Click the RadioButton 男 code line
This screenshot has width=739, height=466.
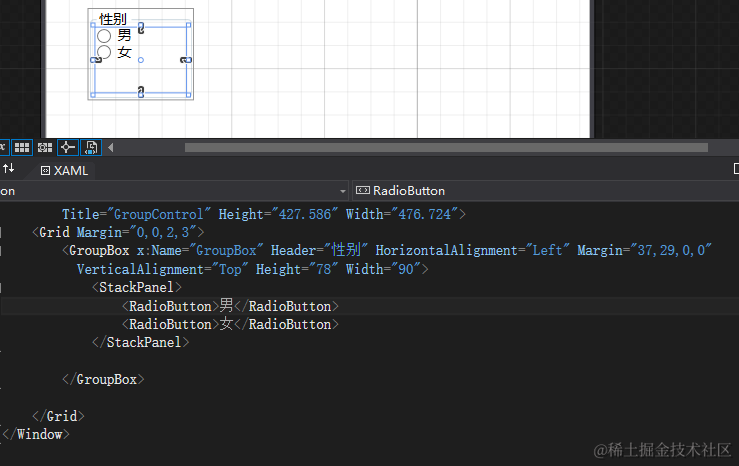(230, 306)
